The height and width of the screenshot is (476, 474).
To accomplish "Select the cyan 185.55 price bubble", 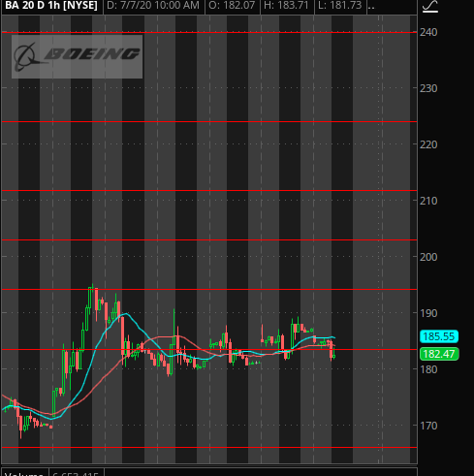I will 439,336.
